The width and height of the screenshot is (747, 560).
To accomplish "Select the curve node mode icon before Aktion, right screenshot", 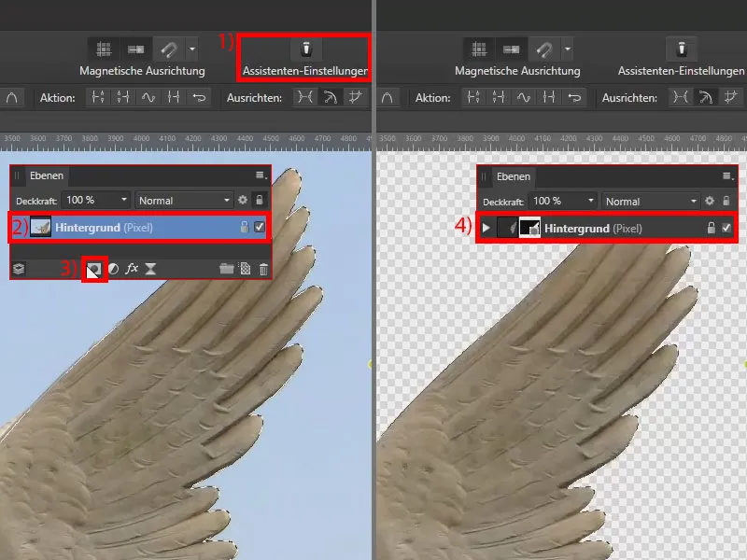I will coord(388,98).
